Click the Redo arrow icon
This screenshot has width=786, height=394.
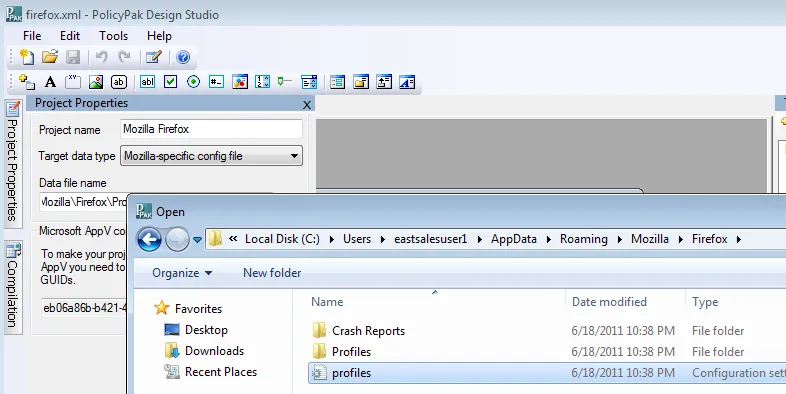click(124, 57)
